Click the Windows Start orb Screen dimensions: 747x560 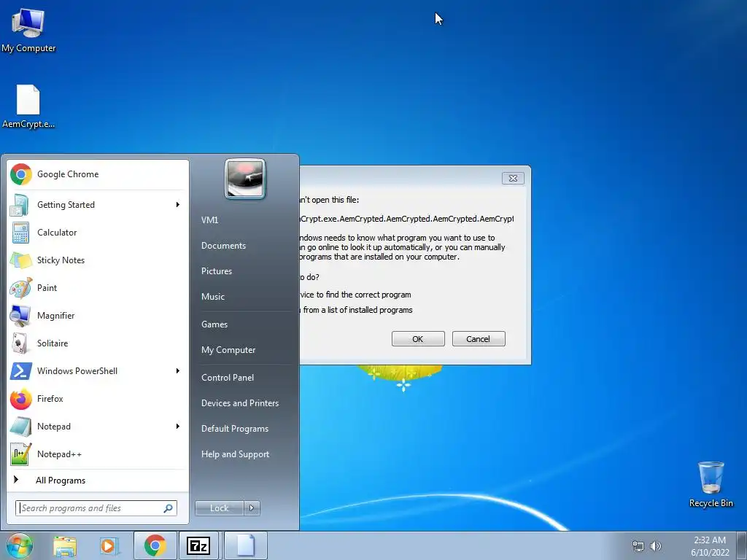coord(19,545)
